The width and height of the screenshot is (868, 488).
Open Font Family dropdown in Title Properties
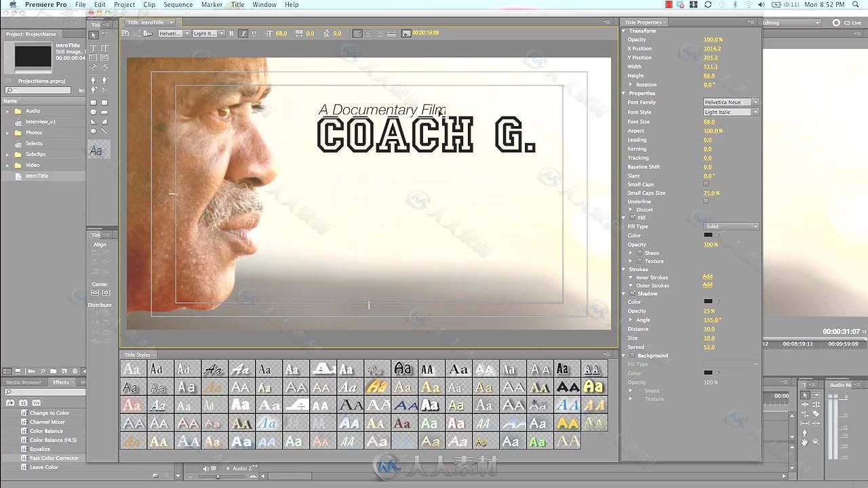(x=731, y=102)
